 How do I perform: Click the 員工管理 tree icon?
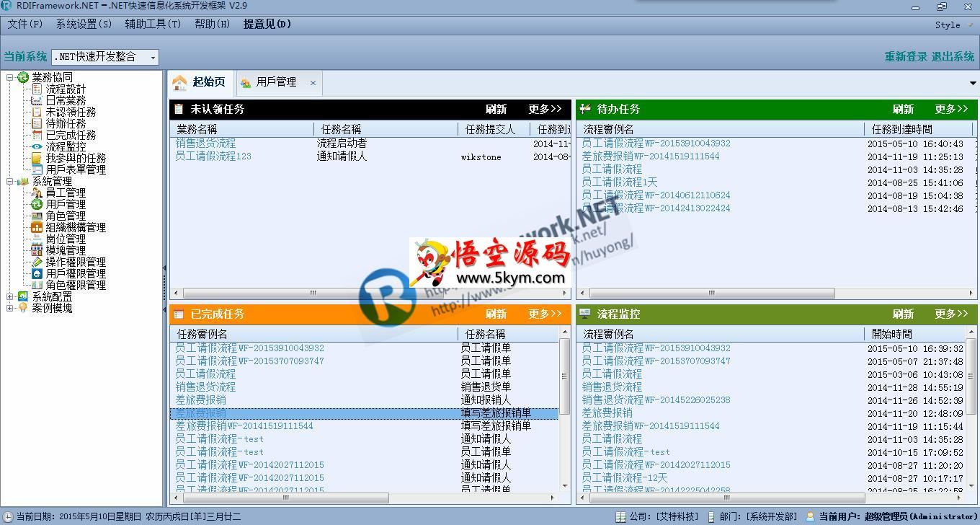tap(37, 193)
